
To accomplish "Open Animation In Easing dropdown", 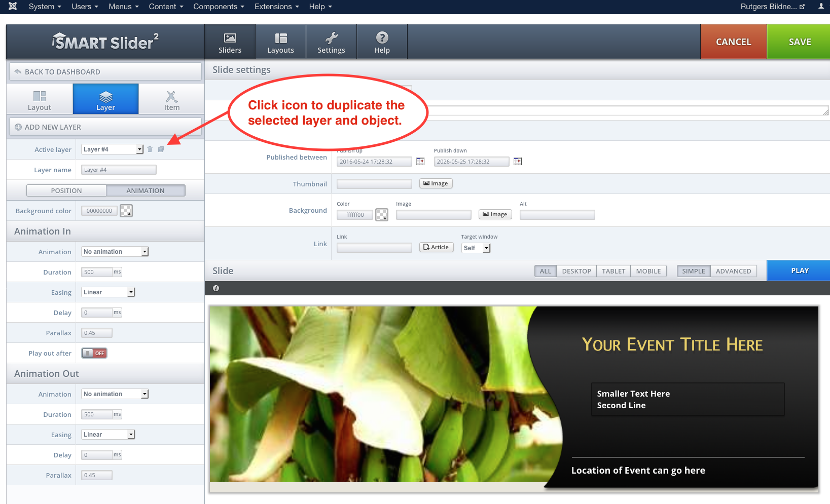I will 108,292.
